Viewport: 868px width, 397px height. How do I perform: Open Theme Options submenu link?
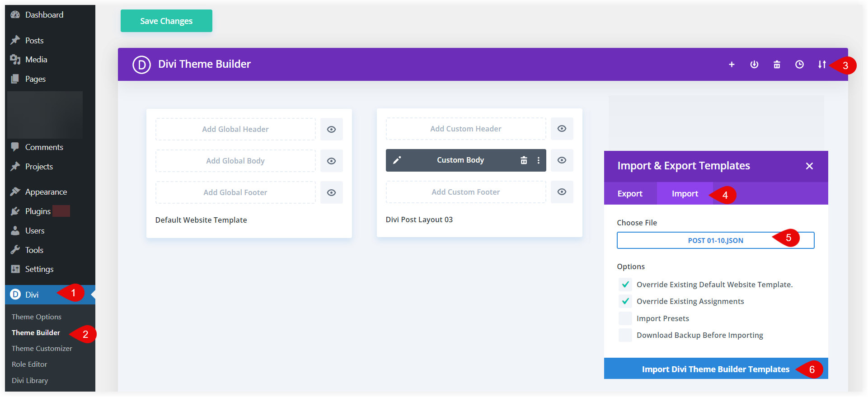click(x=37, y=317)
